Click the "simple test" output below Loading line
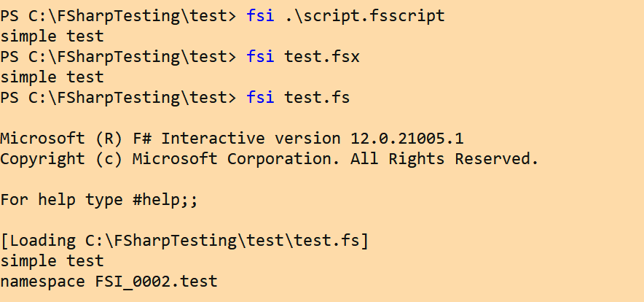 [52, 260]
